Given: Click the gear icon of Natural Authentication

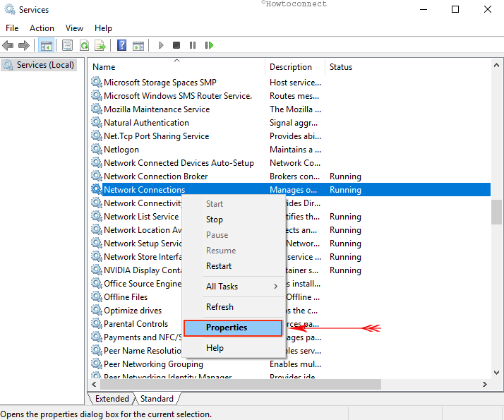Looking at the screenshot, I should [97, 122].
